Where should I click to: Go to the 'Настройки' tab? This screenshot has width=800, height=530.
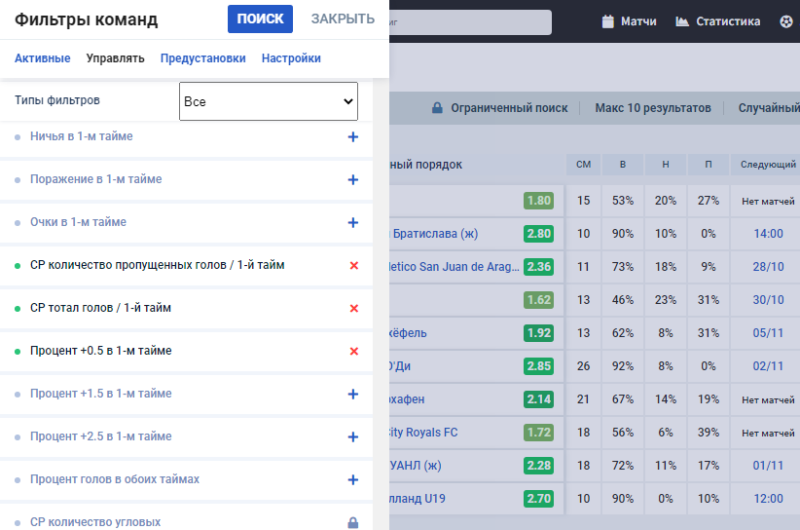point(291,58)
